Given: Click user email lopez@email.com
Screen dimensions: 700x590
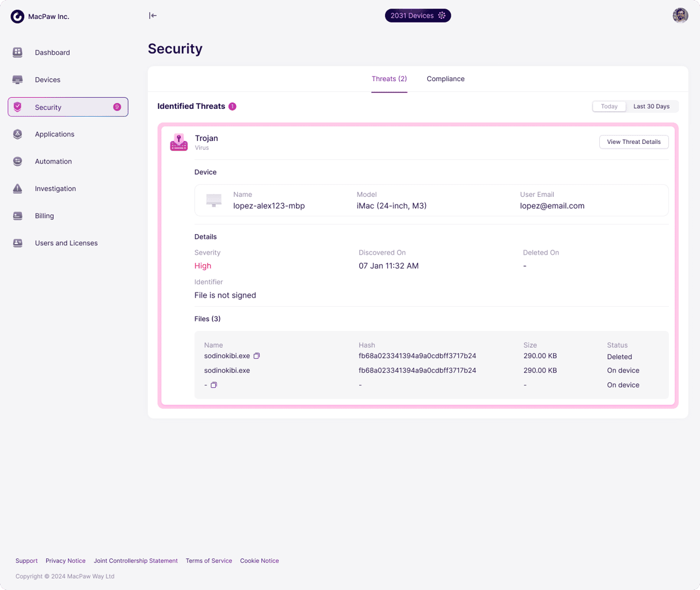Looking at the screenshot, I should [x=552, y=206].
